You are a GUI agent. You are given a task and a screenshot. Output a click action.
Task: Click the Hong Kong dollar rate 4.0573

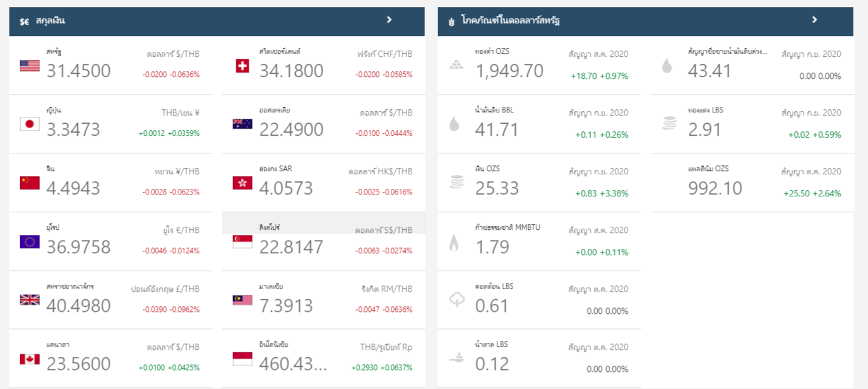tap(286, 188)
